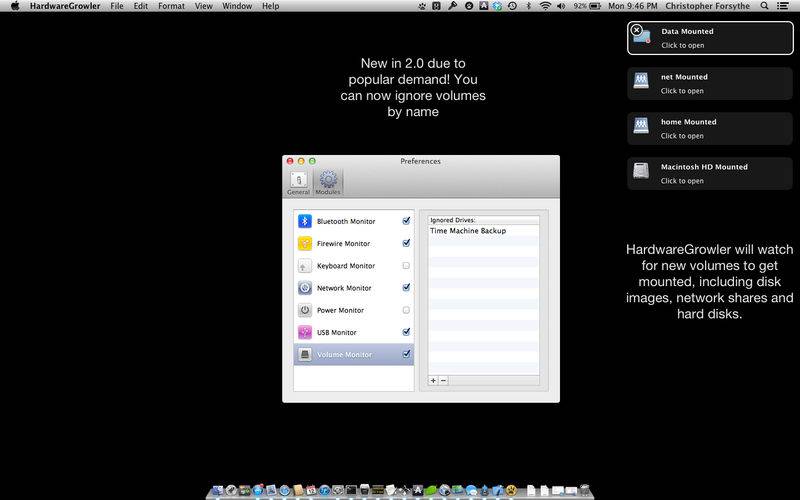This screenshot has width=800, height=500.
Task: Add an ignored drive with plus button
Action: 433,381
